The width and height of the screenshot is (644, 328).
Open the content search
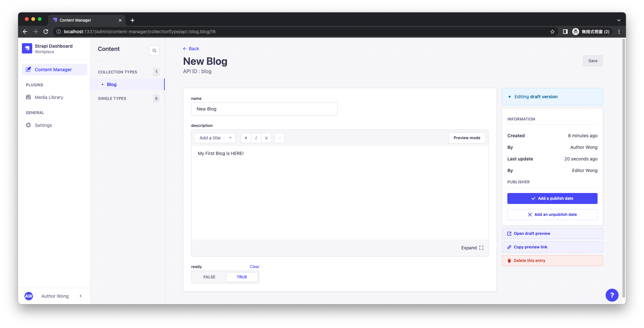pos(154,51)
